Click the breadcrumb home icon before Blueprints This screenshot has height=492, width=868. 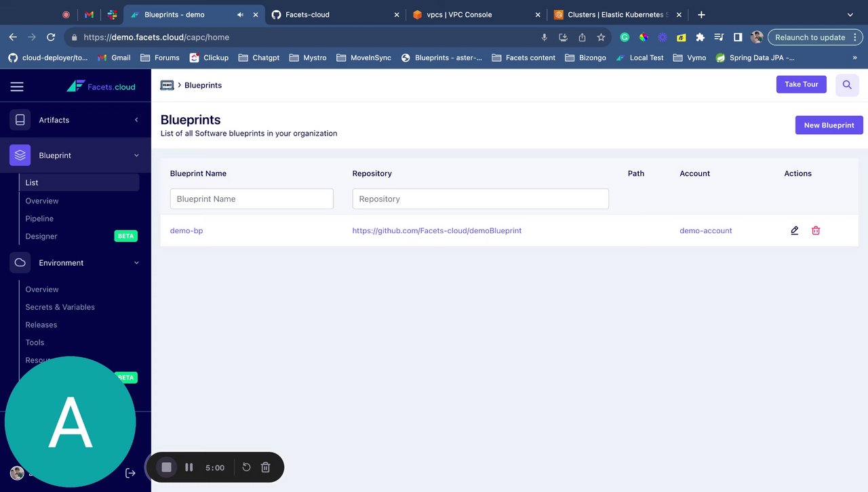pos(167,85)
